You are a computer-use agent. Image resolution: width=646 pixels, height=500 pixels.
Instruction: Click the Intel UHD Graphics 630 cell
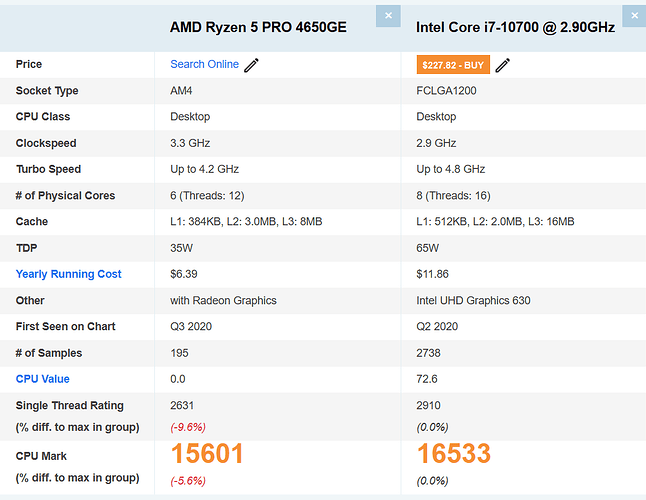pos(471,300)
